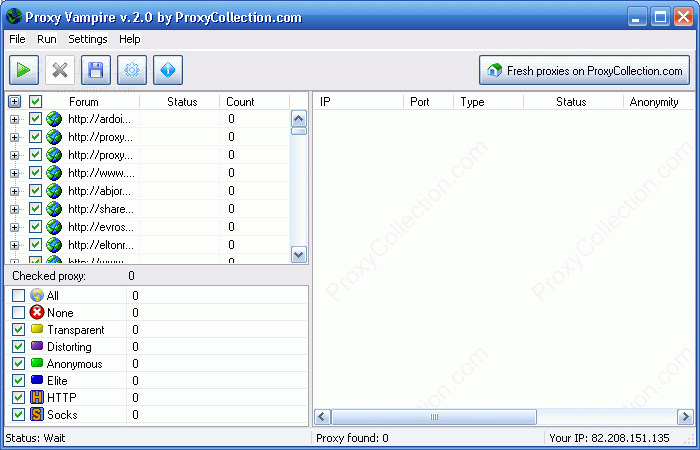Image resolution: width=700 pixels, height=450 pixels.
Task: Save proxies using the floppy disk icon
Action: 96,70
